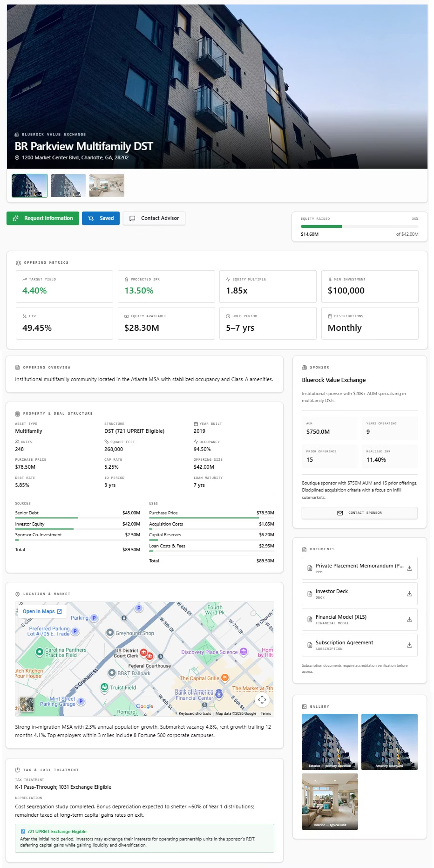Click the 721 UPREIT Exchange Eligible icon
434x868 pixels.
[x=23, y=832]
